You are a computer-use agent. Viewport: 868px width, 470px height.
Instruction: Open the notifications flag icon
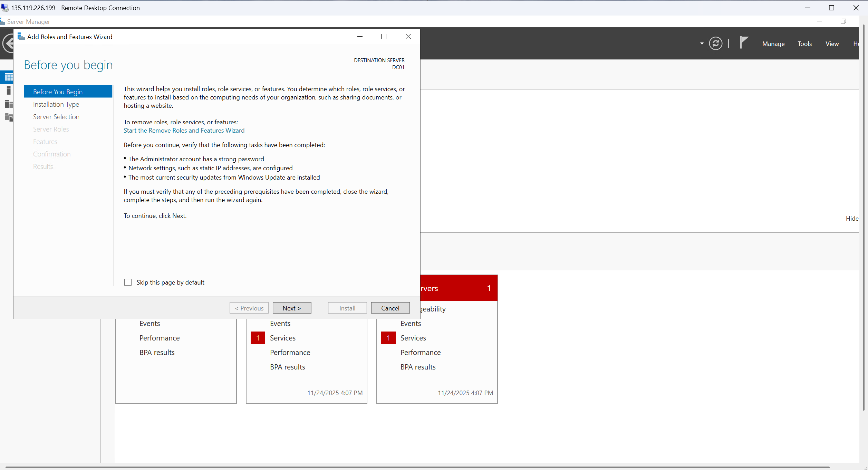(x=744, y=43)
